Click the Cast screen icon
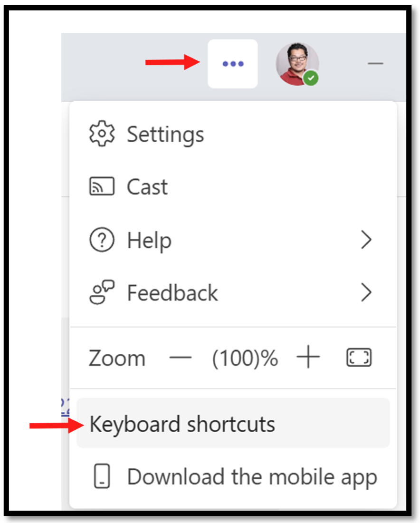Screen dimensions: 420x523 (102, 186)
